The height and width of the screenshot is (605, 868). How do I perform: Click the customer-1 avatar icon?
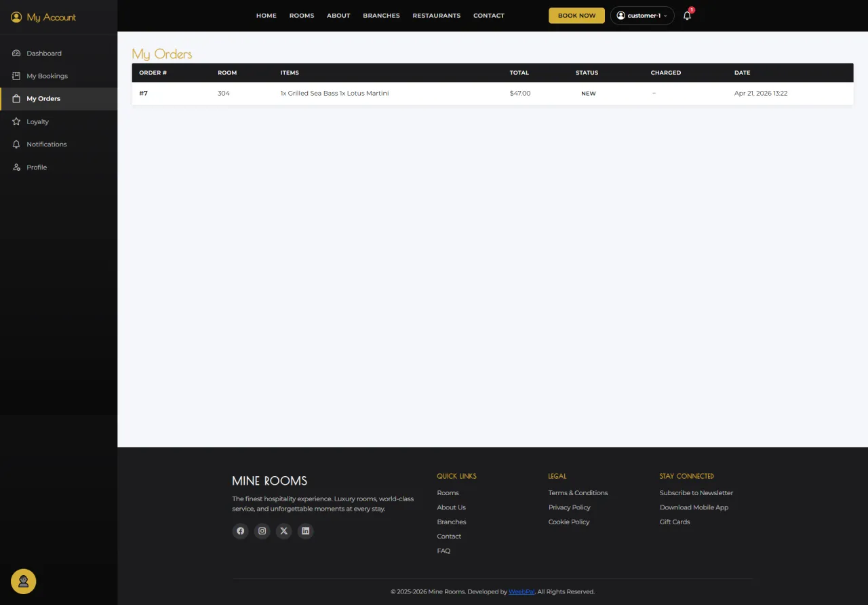(620, 16)
